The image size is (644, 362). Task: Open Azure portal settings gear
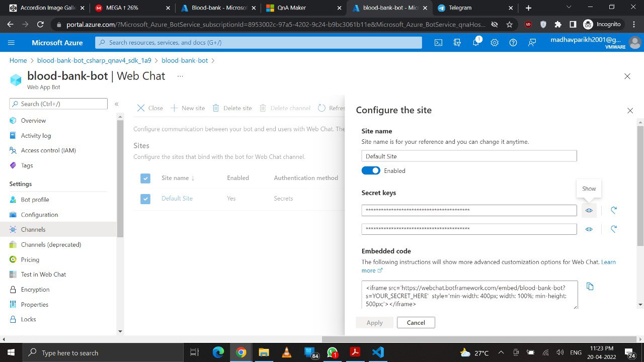click(495, 43)
